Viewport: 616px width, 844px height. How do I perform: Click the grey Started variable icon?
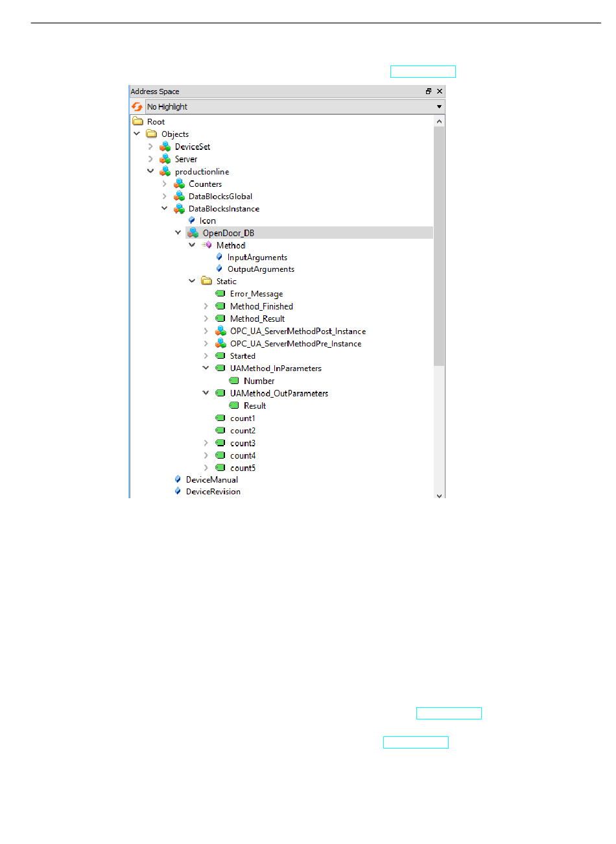pyautogui.click(x=220, y=356)
